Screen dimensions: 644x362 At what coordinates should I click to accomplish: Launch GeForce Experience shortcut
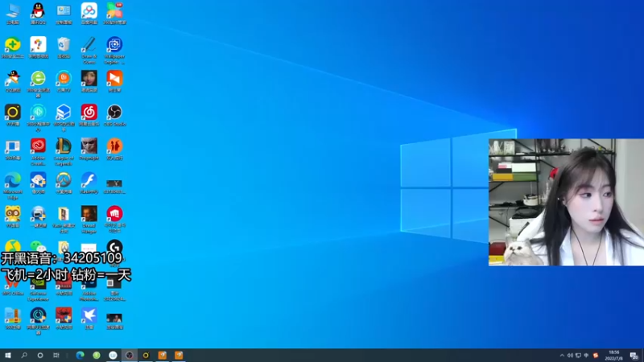[x=38, y=287]
